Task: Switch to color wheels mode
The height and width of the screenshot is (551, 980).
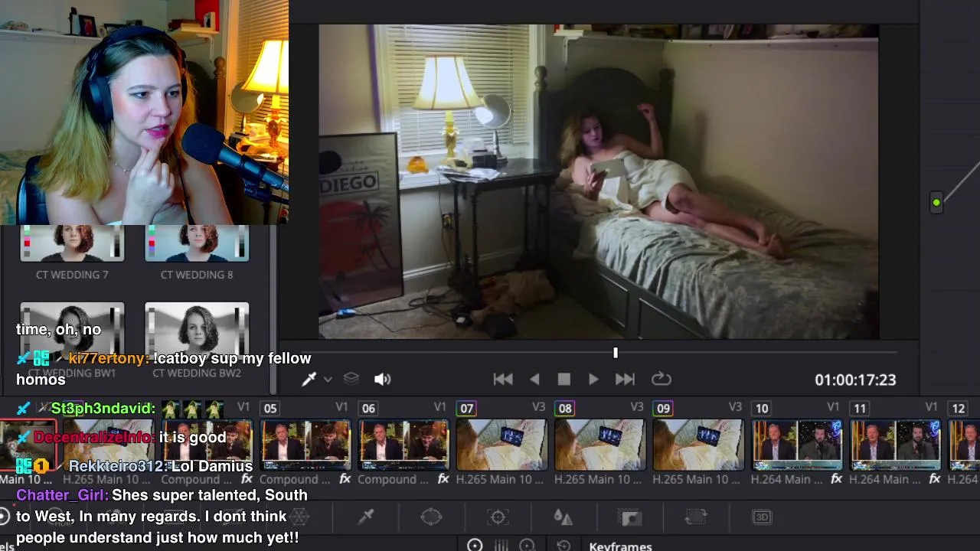Action: [475, 545]
